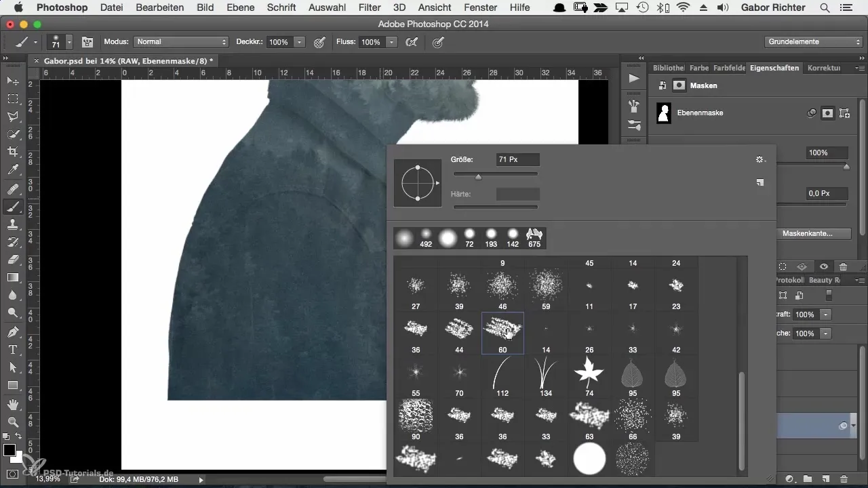Click the foreground color swatch
The width and height of the screenshot is (868, 488).
(x=9, y=451)
